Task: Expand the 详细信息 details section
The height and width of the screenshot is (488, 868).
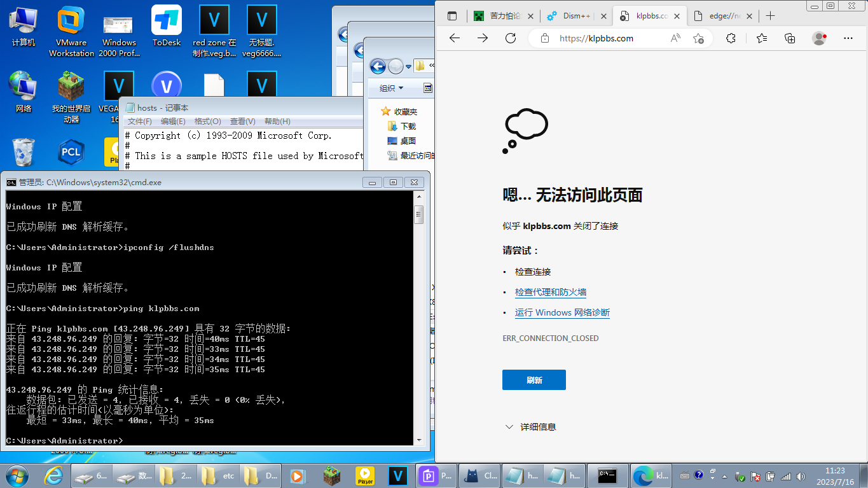Action: tap(531, 427)
